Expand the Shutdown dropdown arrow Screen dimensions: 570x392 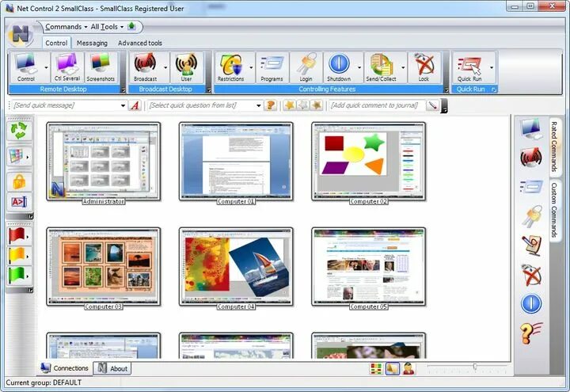(x=359, y=67)
